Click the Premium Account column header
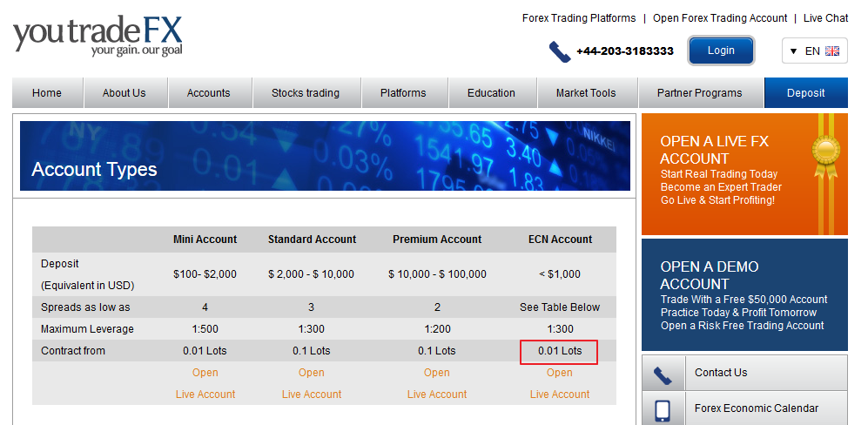The width and height of the screenshot is (868, 425). point(437,239)
